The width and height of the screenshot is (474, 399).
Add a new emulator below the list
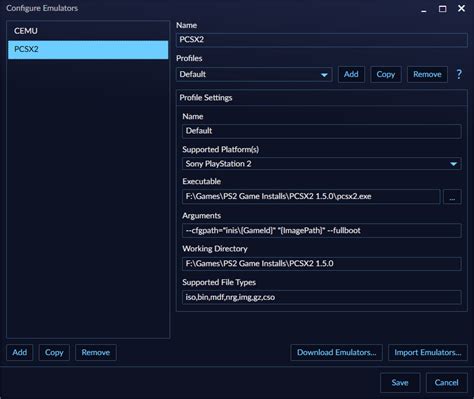(x=20, y=352)
